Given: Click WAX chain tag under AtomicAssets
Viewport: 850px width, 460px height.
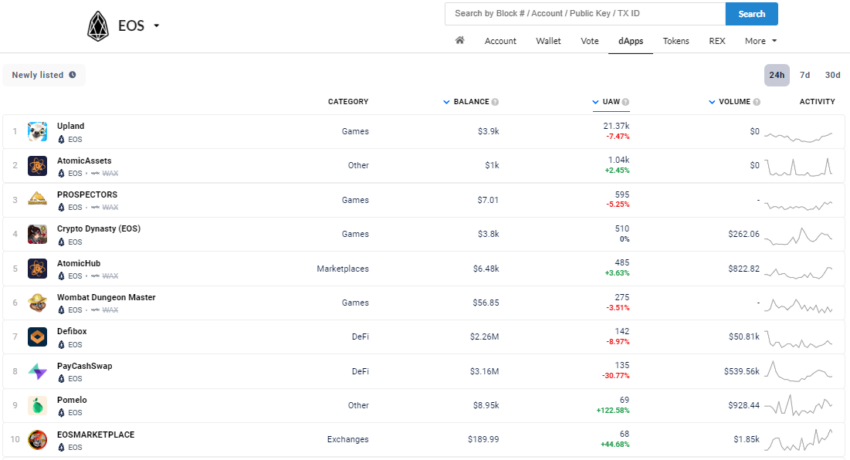Looking at the screenshot, I should [x=105, y=173].
